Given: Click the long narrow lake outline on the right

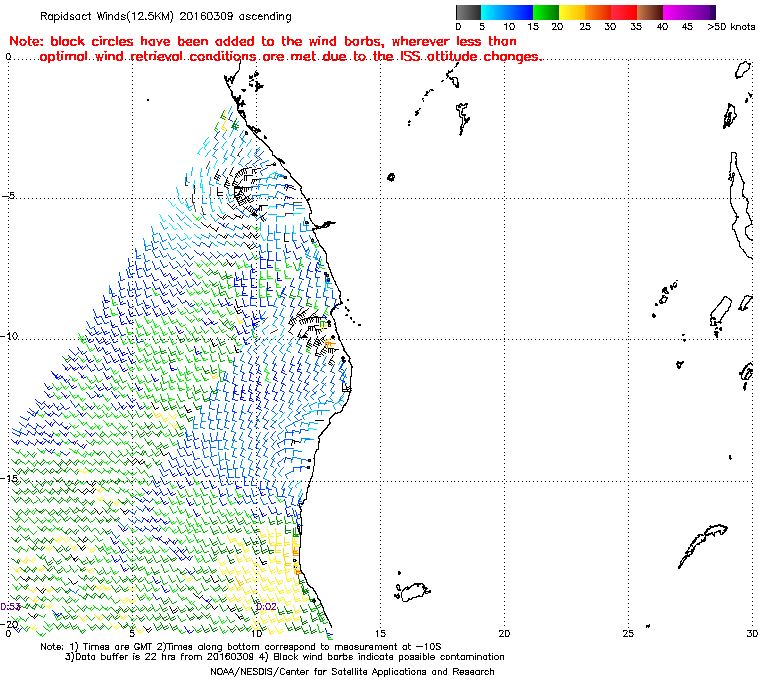Looking at the screenshot, I should [x=743, y=206].
